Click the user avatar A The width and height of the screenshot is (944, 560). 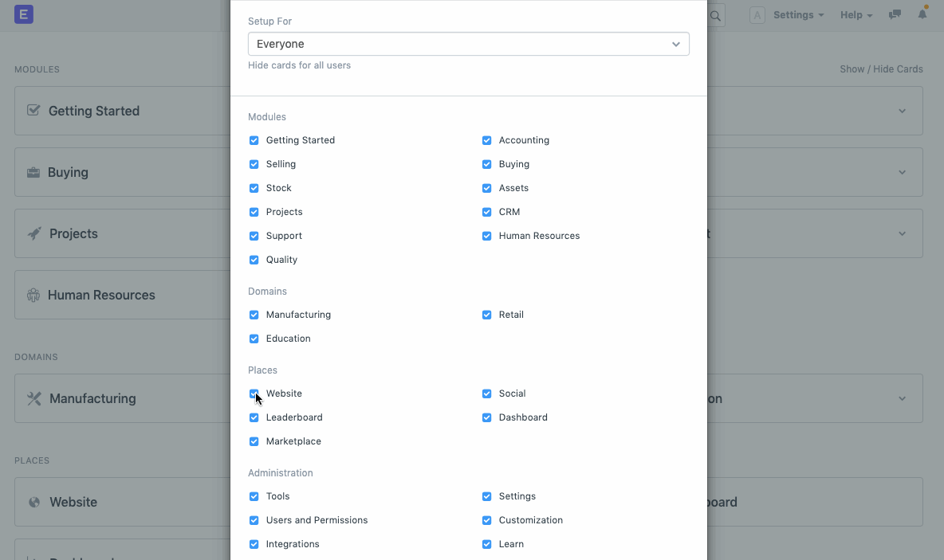click(757, 15)
